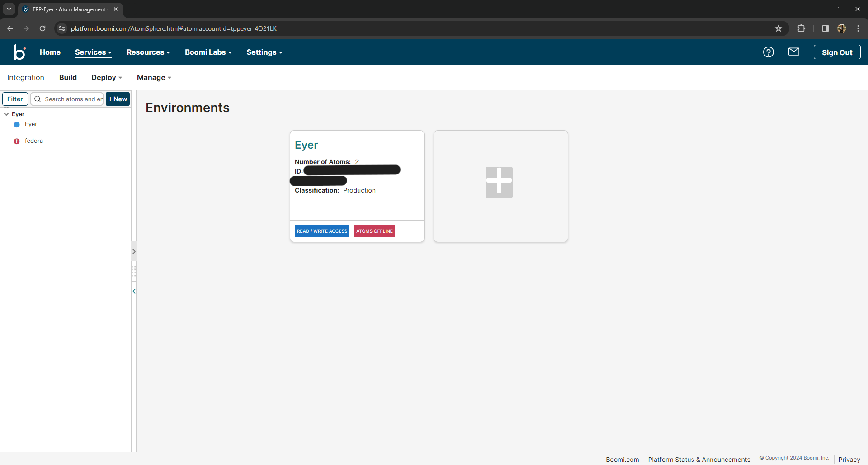
Task: Click the plus icon to add environment
Action: click(499, 183)
